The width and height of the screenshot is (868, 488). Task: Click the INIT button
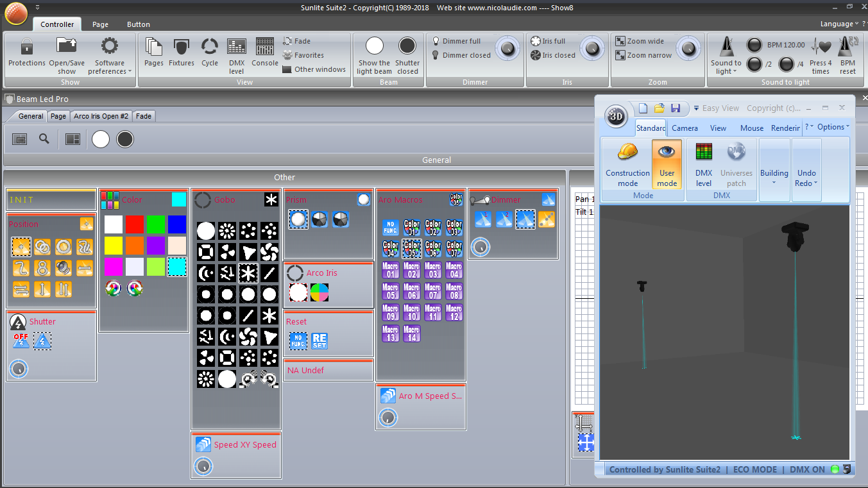(51, 200)
